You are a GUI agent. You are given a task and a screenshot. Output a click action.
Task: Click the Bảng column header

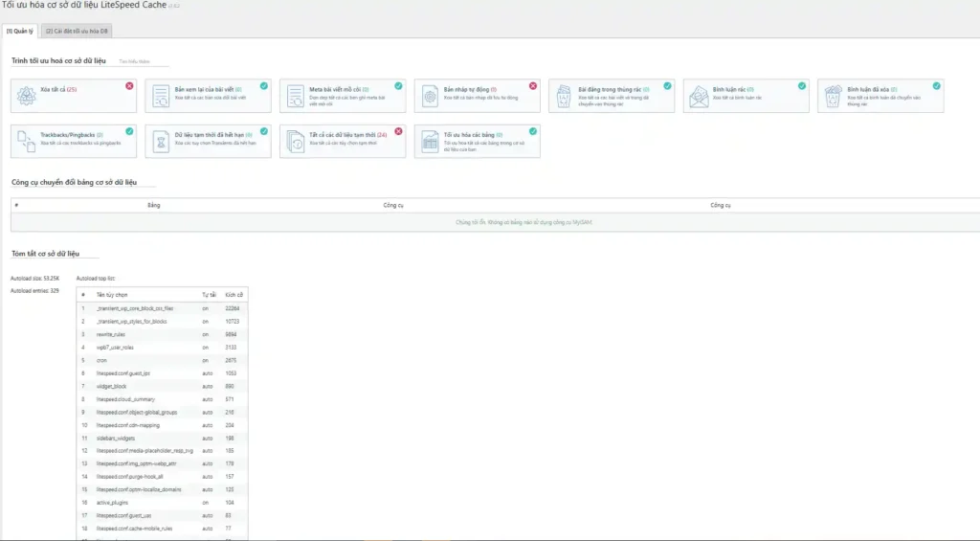[x=154, y=205]
